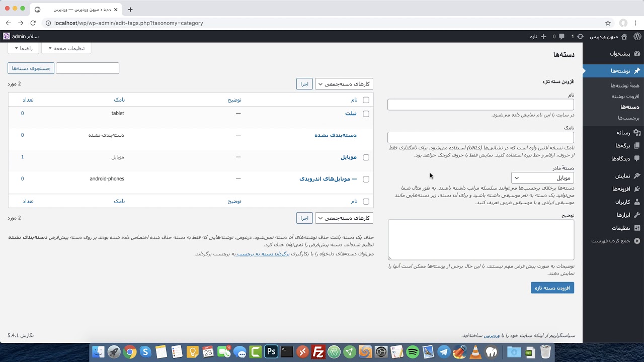Tick the select-all checkbox in table footer

[366, 202]
